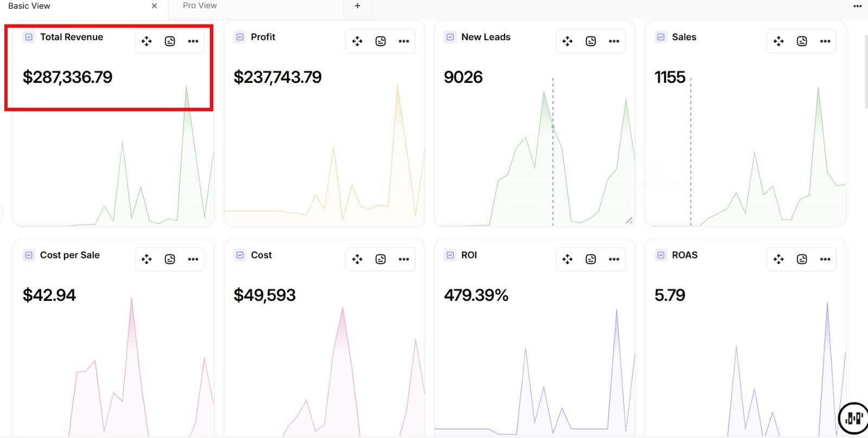
Task: Switch to the Basic View tab
Action: pyautogui.click(x=29, y=6)
